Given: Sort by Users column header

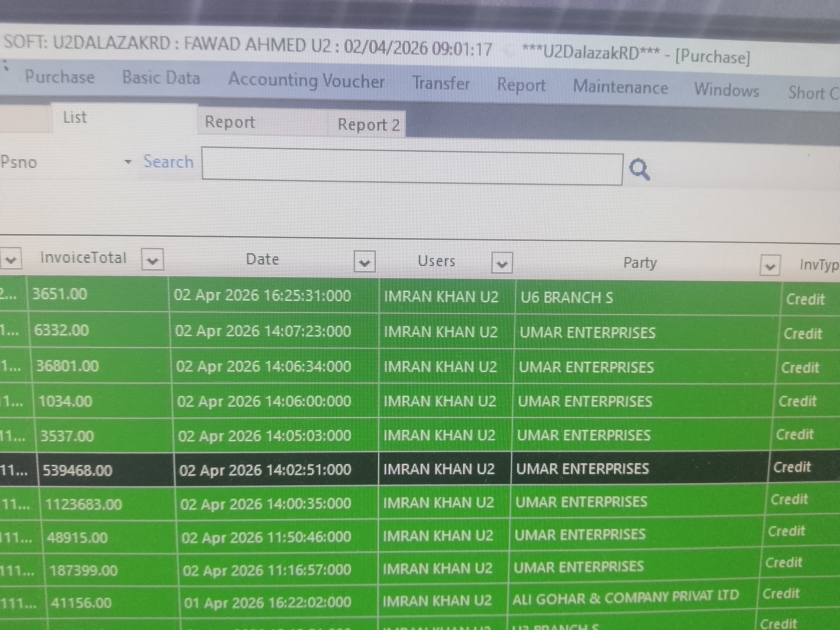Looking at the screenshot, I should click(x=436, y=261).
